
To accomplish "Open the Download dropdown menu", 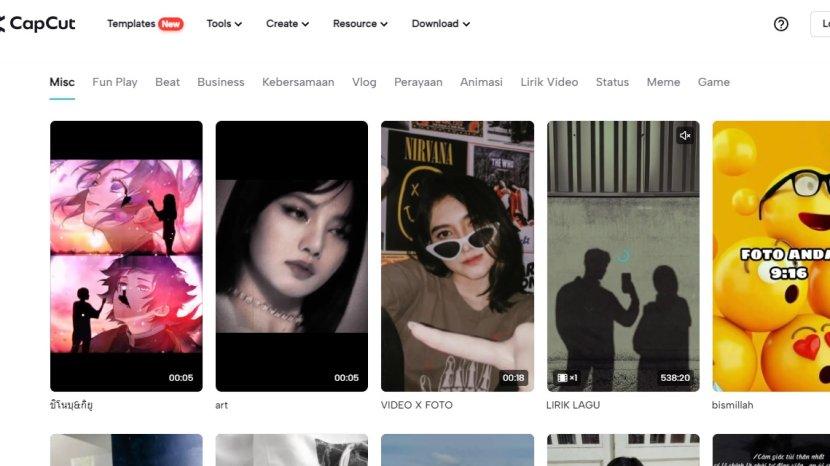I will (x=440, y=24).
